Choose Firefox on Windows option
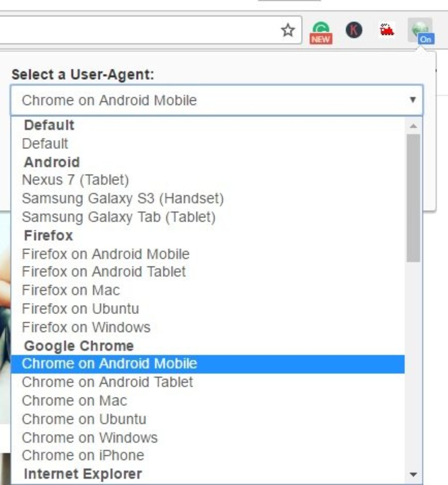 [86, 327]
